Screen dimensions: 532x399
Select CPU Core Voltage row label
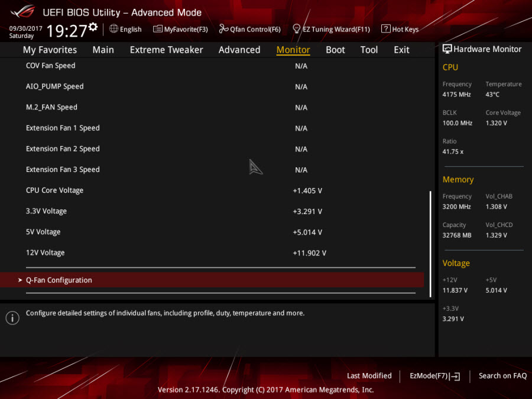pos(54,190)
